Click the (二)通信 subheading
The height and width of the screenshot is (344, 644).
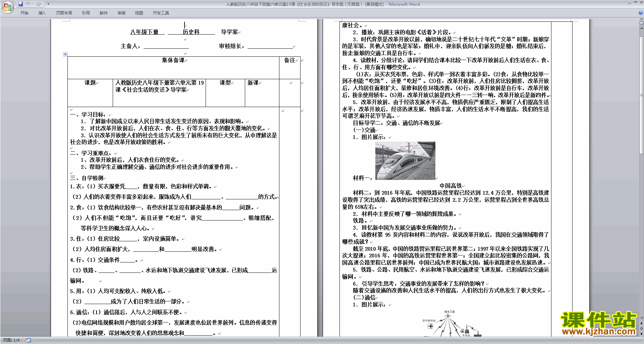tap(364, 297)
